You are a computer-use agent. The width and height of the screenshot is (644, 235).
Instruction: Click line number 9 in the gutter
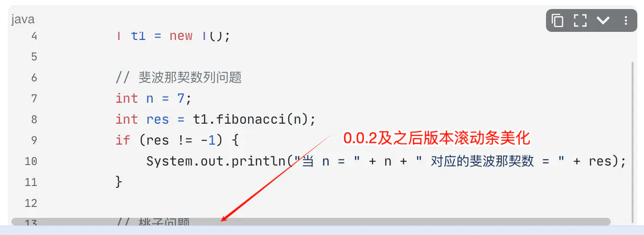pyautogui.click(x=34, y=140)
